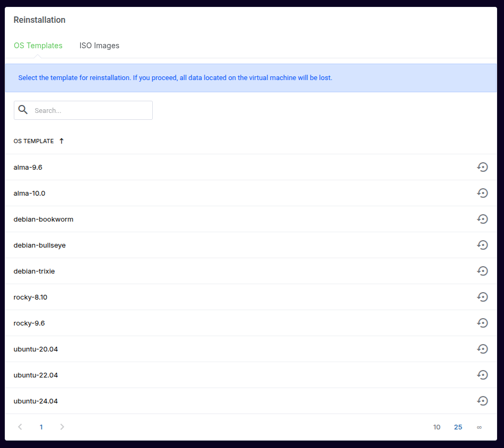
Task: Click the reinstall icon for alma-9.6
Action: (x=482, y=167)
